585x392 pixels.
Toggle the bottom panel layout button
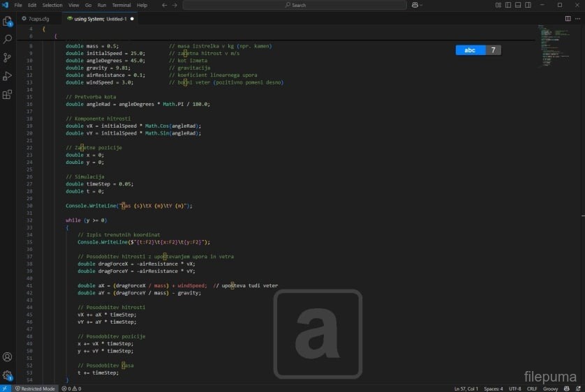coord(517,5)
